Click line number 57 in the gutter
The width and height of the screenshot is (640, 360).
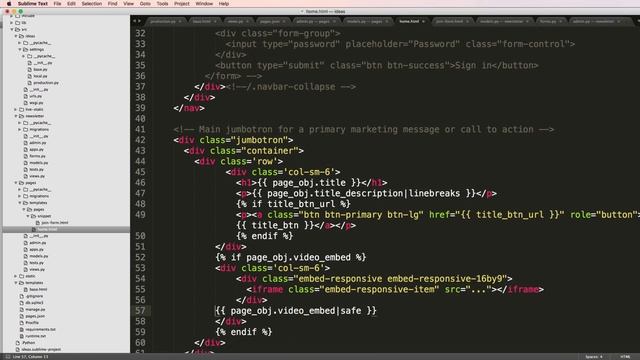(140, 311)
